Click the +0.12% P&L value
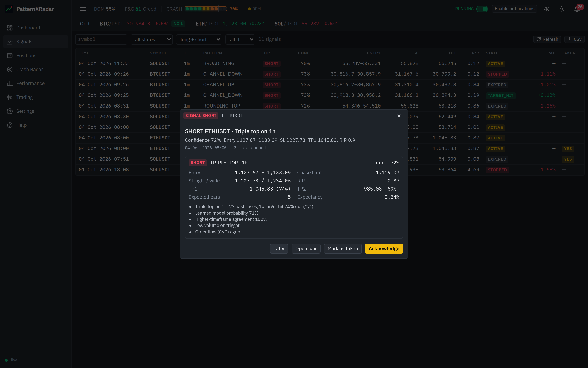588x368 pixels. [547, 95]
